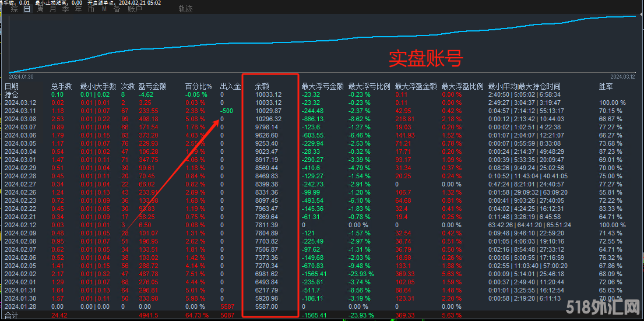Image resolution: width=644 pixels, height=321 pixels.
Task: Click the 余额 column header
Action: point(262,87)
